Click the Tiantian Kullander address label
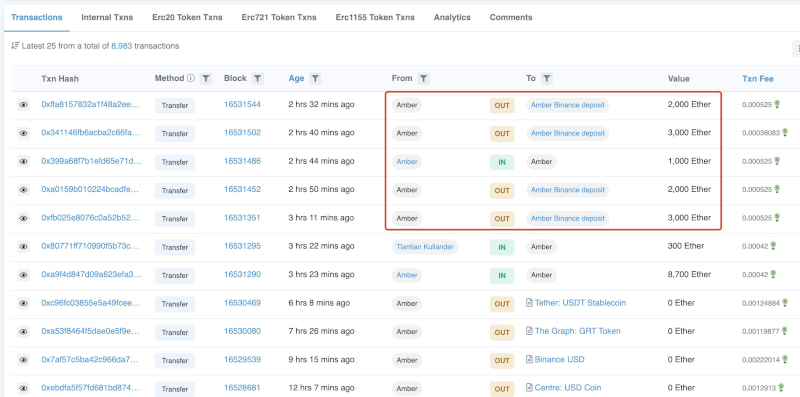Screen dimensions: 800x397 pos(425,247)
